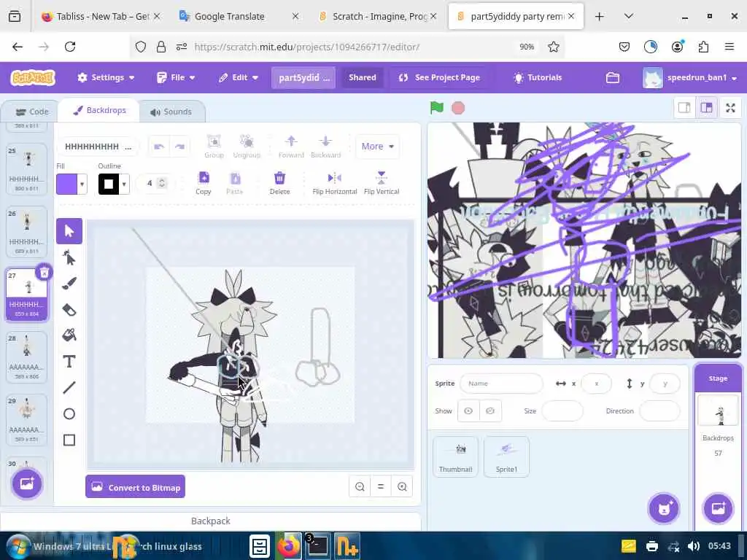Click the costume name field HHHHHHHHH
Viewport: 747px width, 560px height.
(98, 146)
